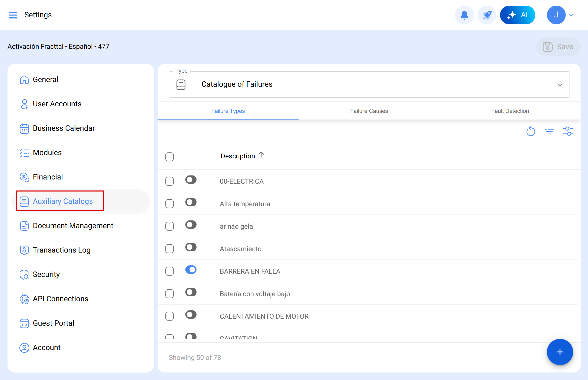The image size is (588, 380).
Task: Expand the user profile menu chevron
Action: (x=571, y=15)
